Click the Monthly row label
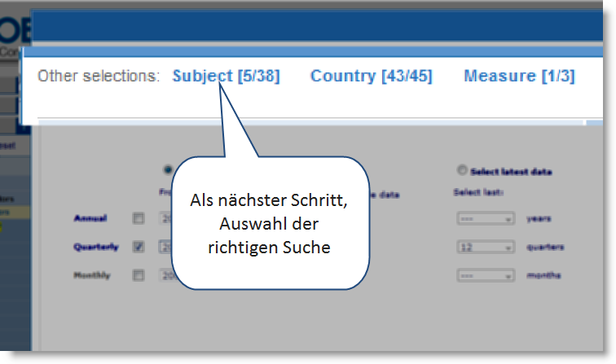 click(x=91, y=275)
